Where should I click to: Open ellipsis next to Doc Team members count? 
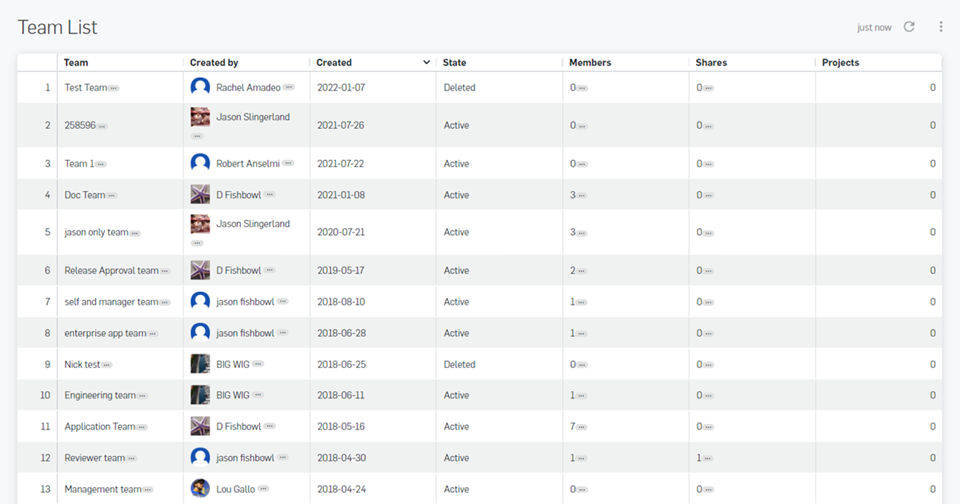click(x=582, y=196)
